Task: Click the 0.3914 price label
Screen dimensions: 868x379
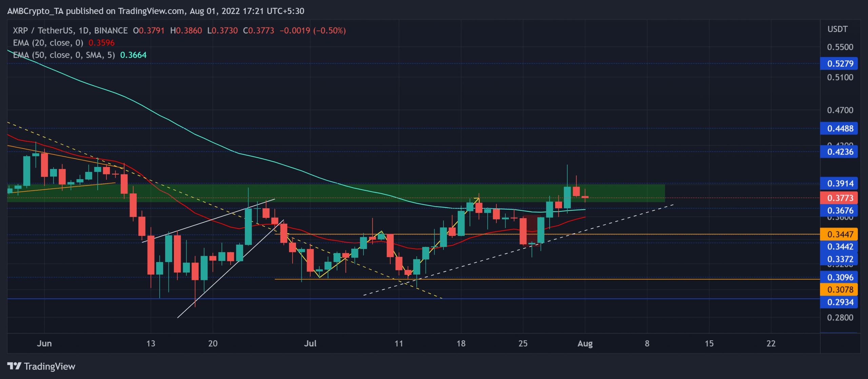Action: [839, 184]
